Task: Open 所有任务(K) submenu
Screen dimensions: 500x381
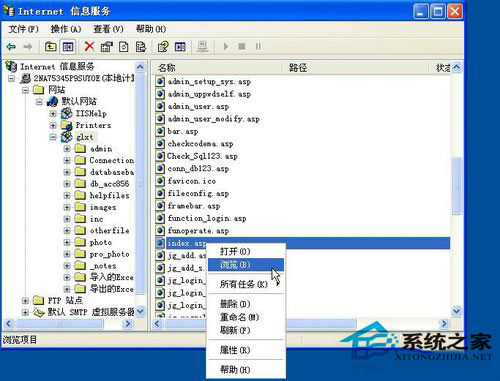Action: tap(246, 284)
